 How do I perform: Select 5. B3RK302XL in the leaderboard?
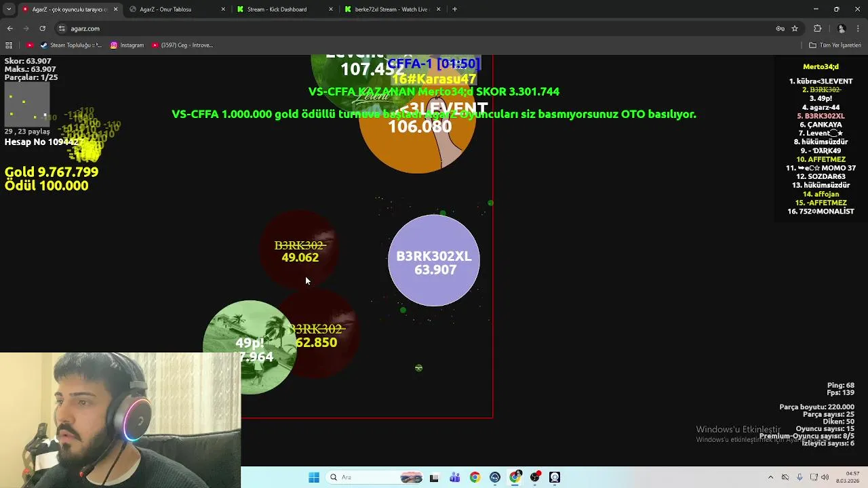[x=821, y=116]
